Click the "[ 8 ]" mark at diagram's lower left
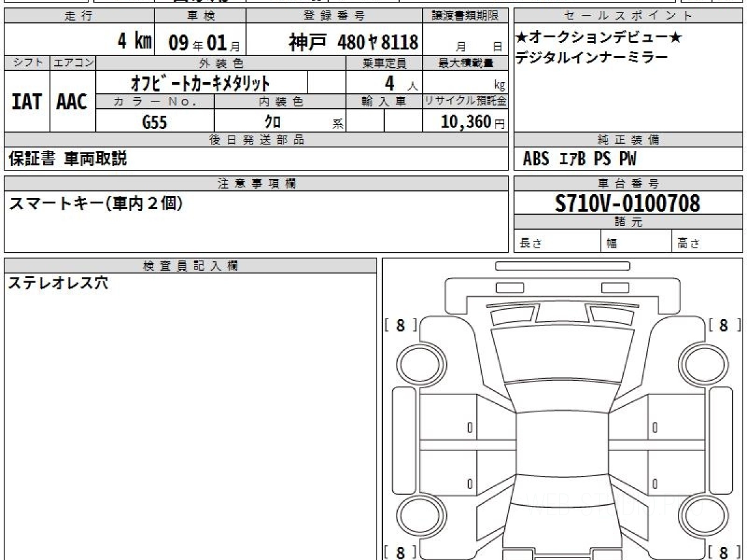The height and width of the screenshot is (560, 747). (400, 551)
